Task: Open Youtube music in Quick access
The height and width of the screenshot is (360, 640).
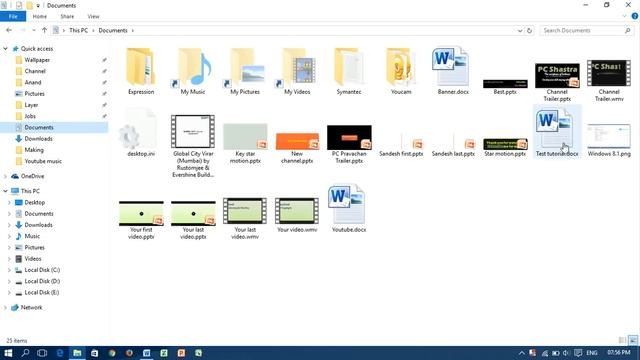Action: (x=43, y=161)
